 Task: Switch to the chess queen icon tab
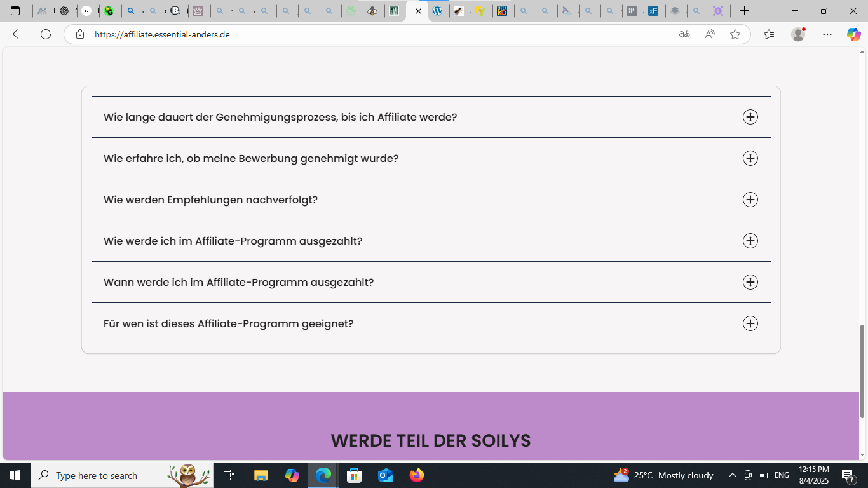pos(198,11)
